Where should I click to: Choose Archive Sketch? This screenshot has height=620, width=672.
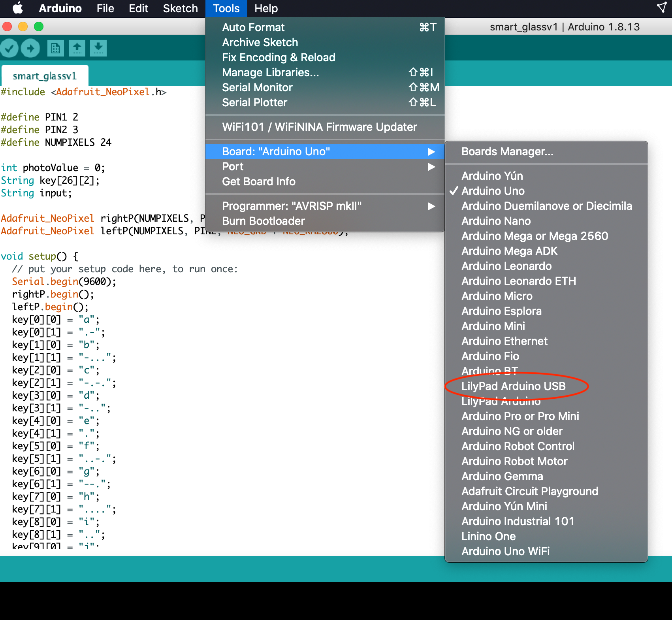pyautogui.click(x=325, y=42)
